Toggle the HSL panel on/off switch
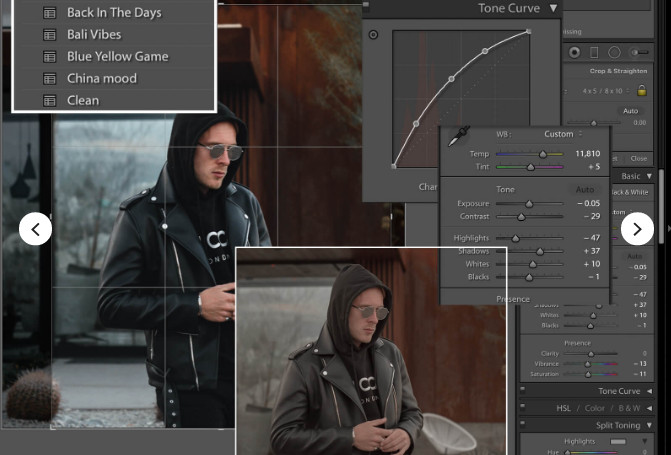The width and height of the screenshot is (671, 455). click(x=523, y=408)
